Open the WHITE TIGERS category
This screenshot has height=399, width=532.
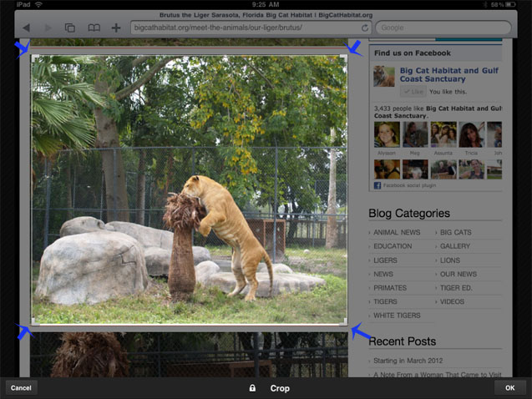coord(397,316)
